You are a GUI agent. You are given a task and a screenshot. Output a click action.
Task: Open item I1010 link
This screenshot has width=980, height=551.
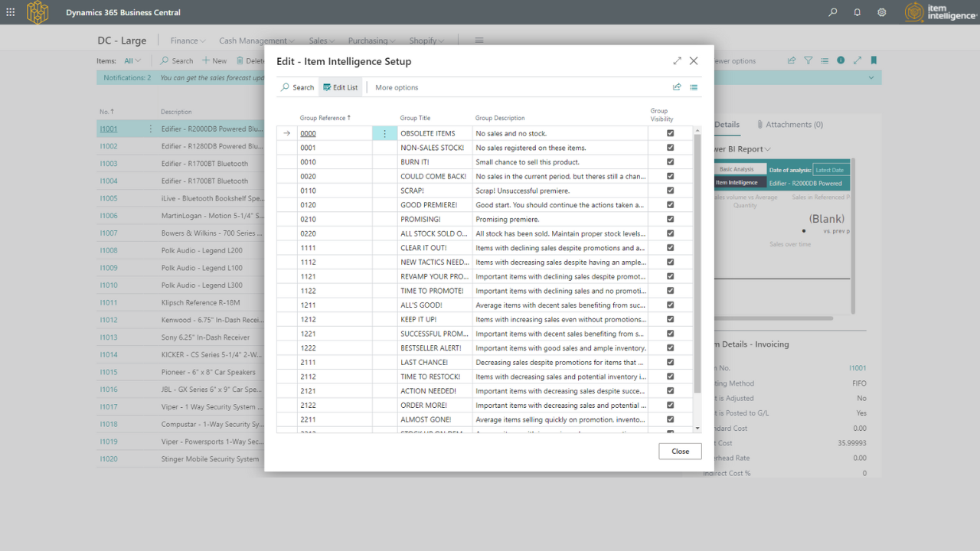click(x=109, y=285)
